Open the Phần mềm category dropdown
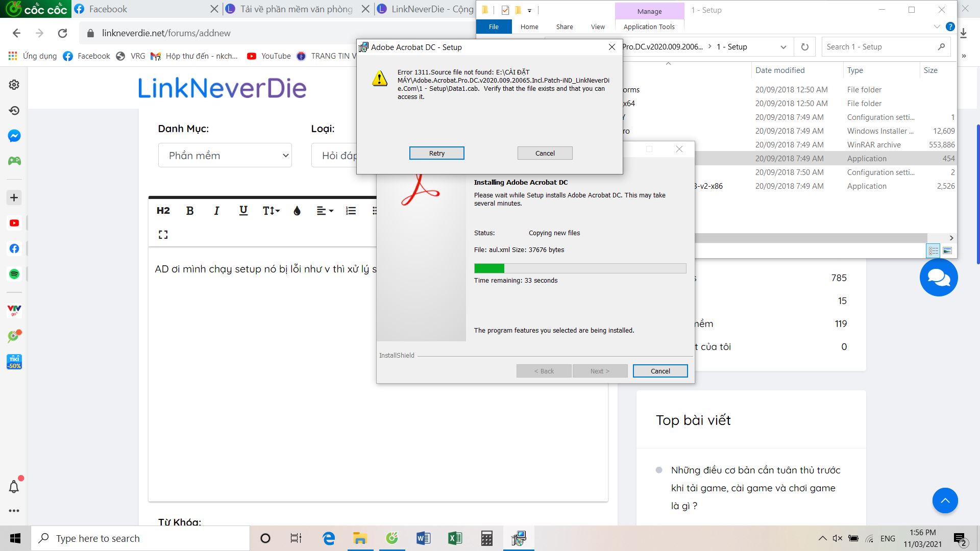The image size is (980, 551). coord(225,155)
